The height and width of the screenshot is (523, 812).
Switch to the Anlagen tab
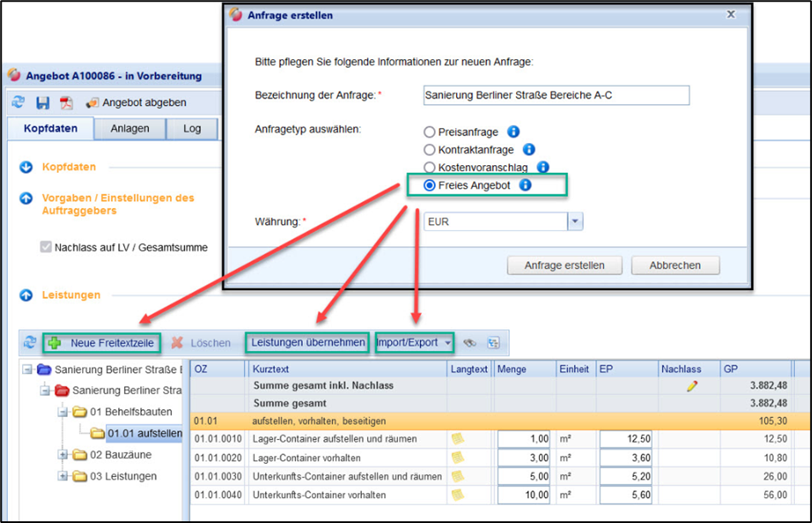(x=129, y=128)
